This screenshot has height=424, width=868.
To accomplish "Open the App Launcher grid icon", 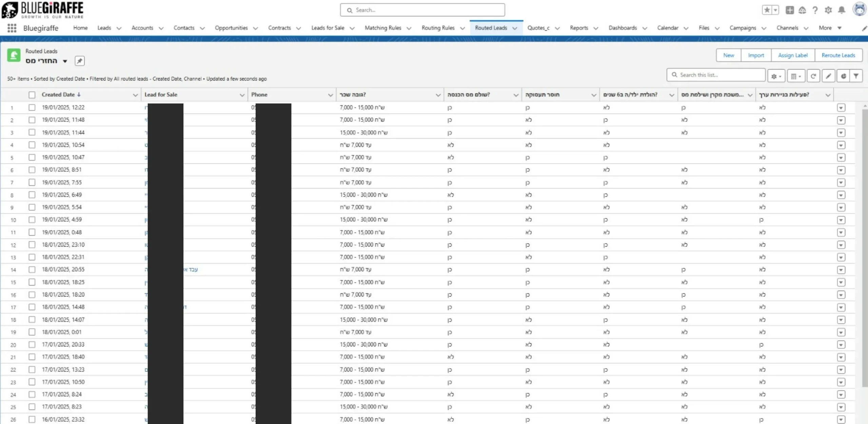I will pyautogui.click(x=12, y=28).
